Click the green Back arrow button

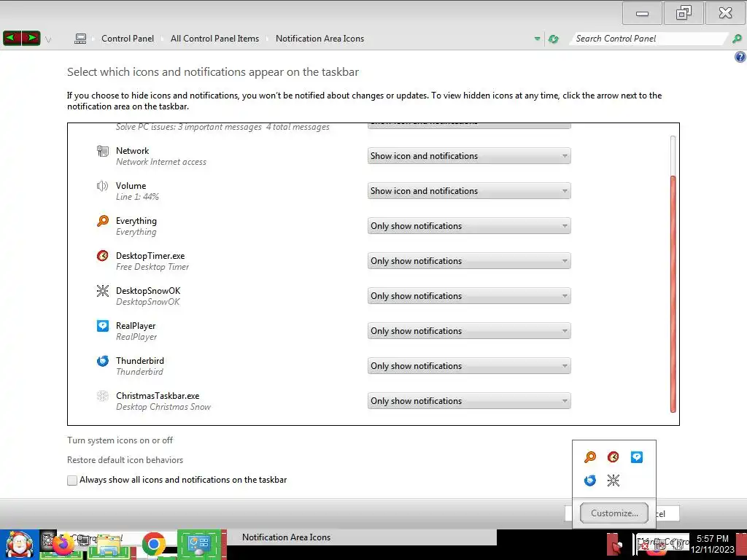click(x=12, y=38)
